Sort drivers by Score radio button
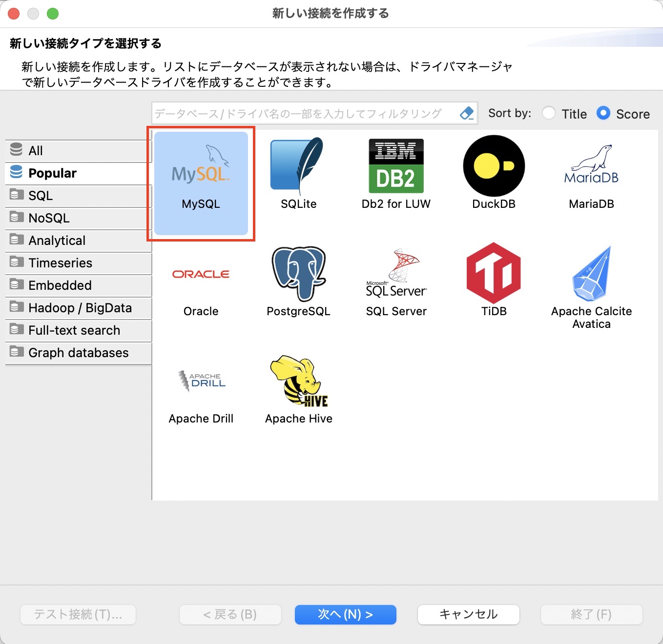 (x=603, y=113)
